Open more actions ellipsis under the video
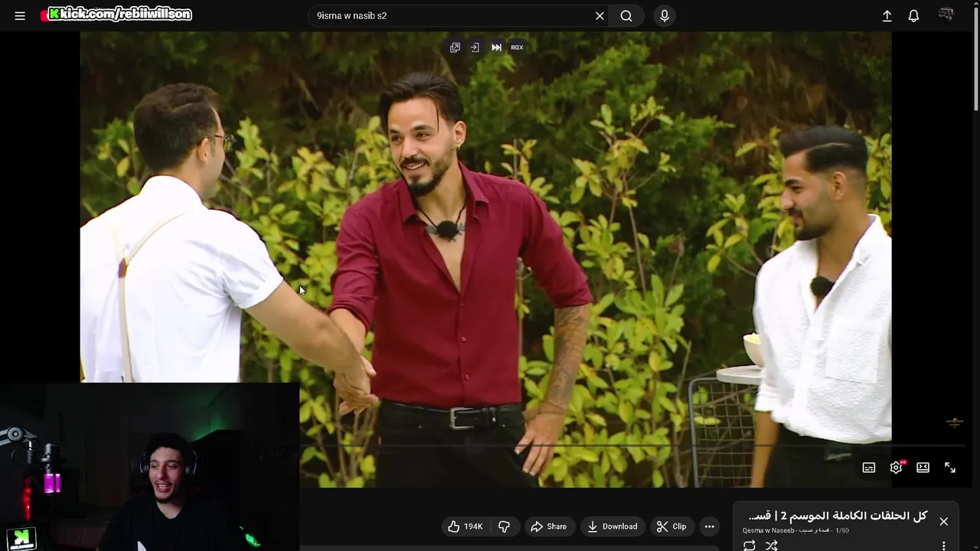This screenshot has width=980, height=551. tap(709, 527)
